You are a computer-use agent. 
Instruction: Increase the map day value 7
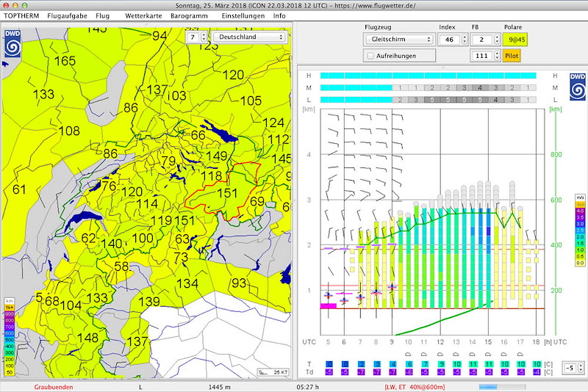tap(204, 35)
